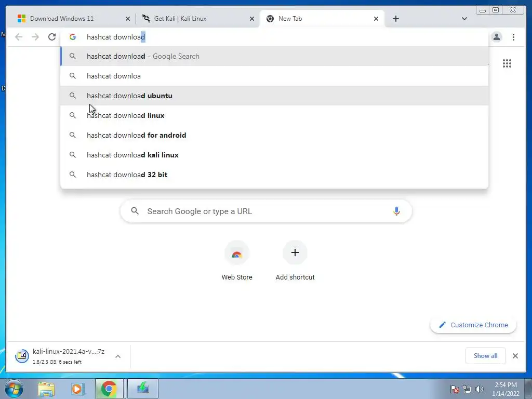Open the Chrome profile avatar icon
The height and width of the screenshot is (399, 532).
[x=496, y=37]
